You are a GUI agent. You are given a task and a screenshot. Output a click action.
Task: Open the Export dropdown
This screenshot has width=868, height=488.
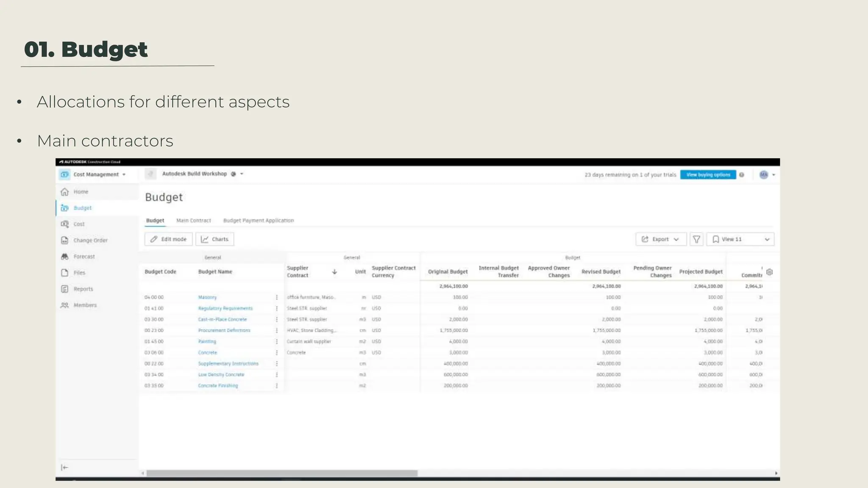[x=661, y=239]
